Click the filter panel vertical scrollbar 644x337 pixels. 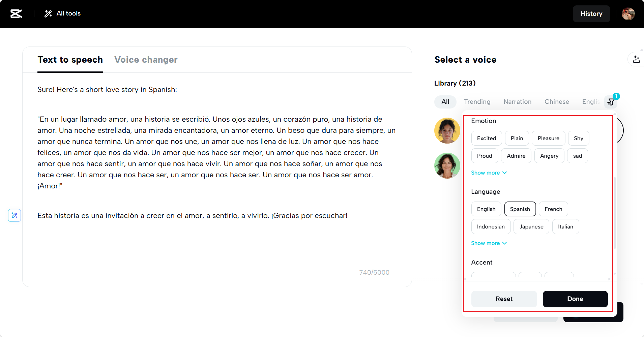point(615,213)
